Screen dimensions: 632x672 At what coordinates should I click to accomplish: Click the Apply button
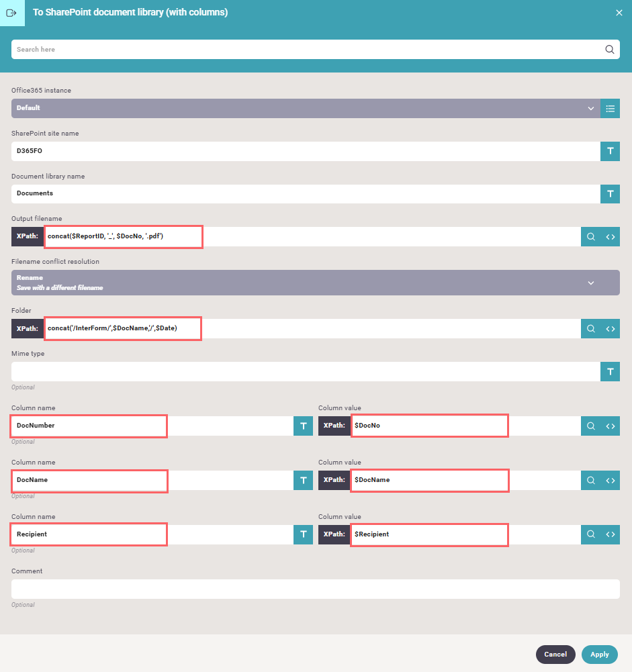[599, 655]
